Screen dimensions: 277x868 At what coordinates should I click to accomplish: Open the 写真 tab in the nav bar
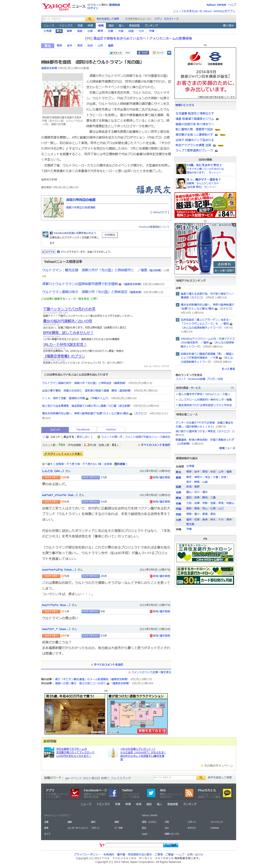tap(80, 26)
